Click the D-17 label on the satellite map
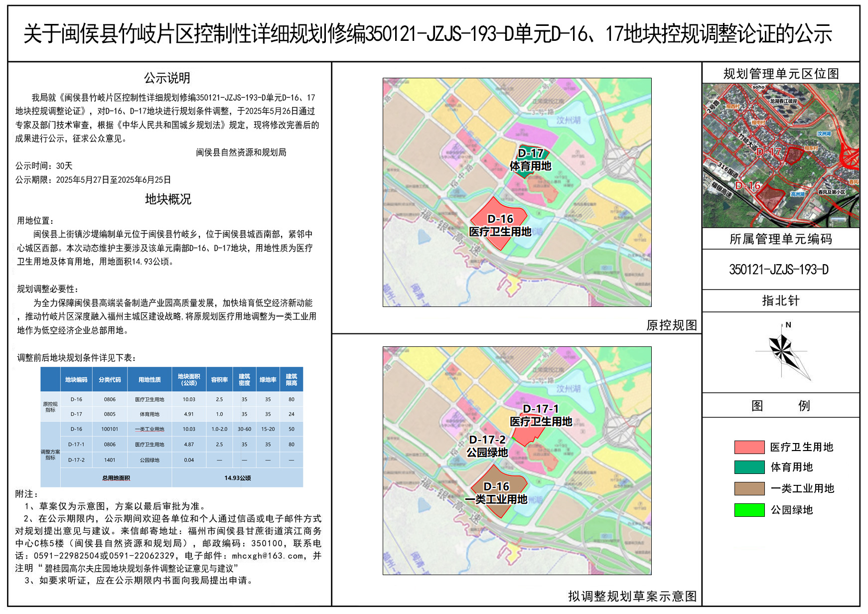 (x=768, y=152)
